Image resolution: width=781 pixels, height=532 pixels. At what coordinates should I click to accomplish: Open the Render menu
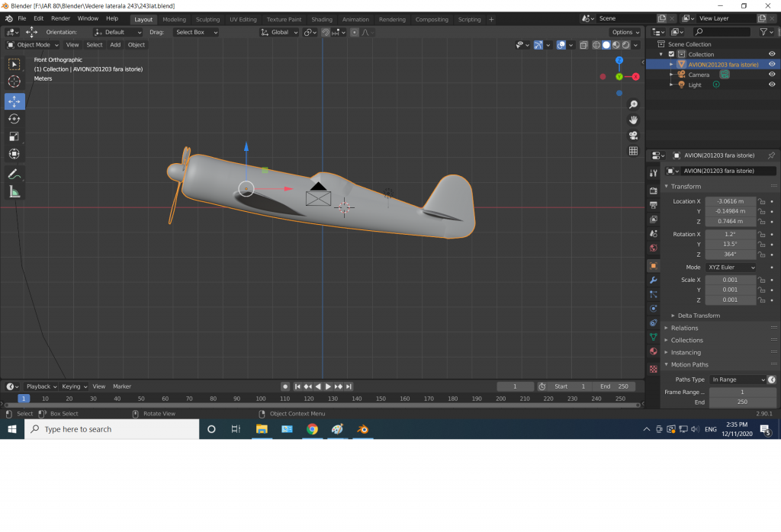click(x=60, y=18)
